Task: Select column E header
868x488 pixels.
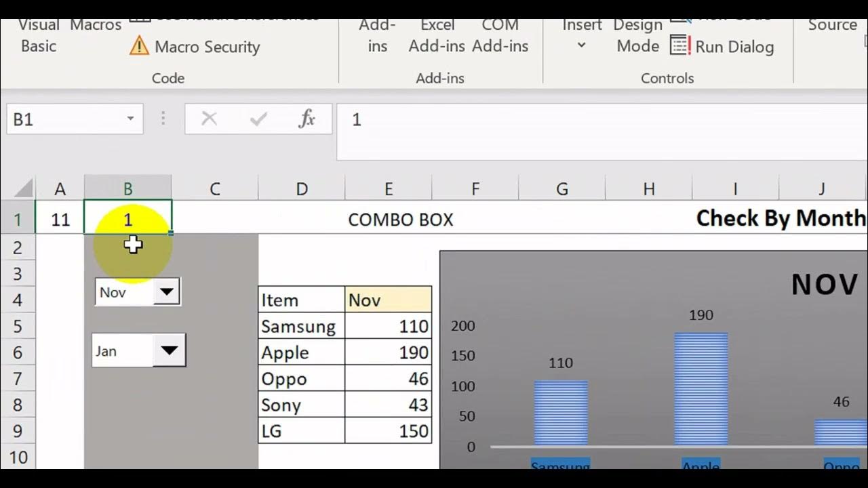Action: 389,189
